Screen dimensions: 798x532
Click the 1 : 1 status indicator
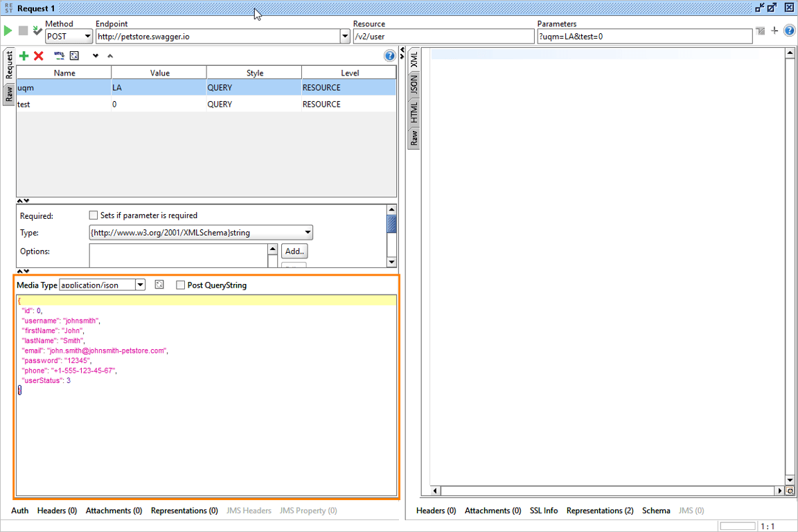pyautogui.click(x=768, y=526)
